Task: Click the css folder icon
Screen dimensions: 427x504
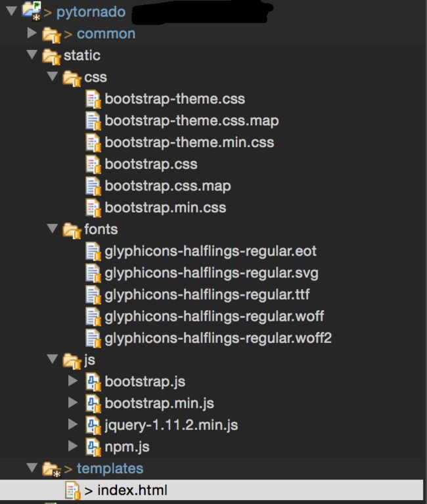Action: tap(72, 78)
